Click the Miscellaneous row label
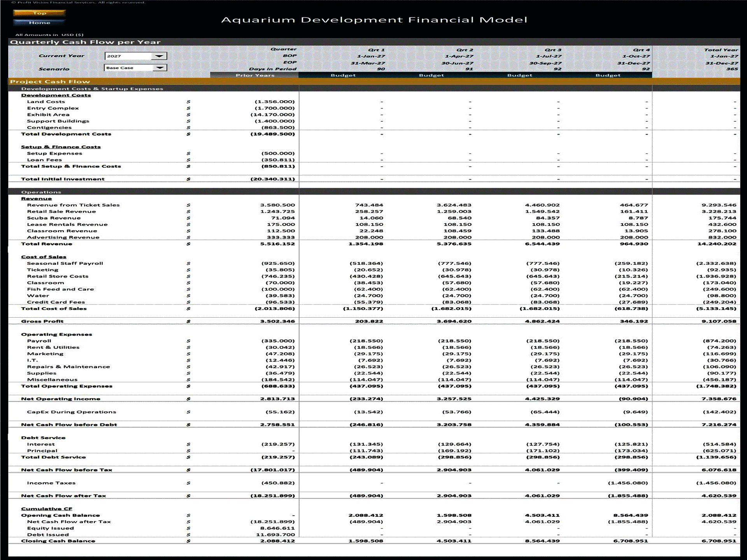 pyautogui.click(x=52, y=380)
